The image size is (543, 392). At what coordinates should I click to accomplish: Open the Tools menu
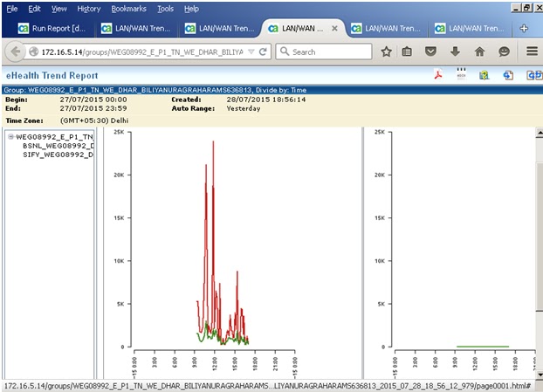(x=165, y=9)
